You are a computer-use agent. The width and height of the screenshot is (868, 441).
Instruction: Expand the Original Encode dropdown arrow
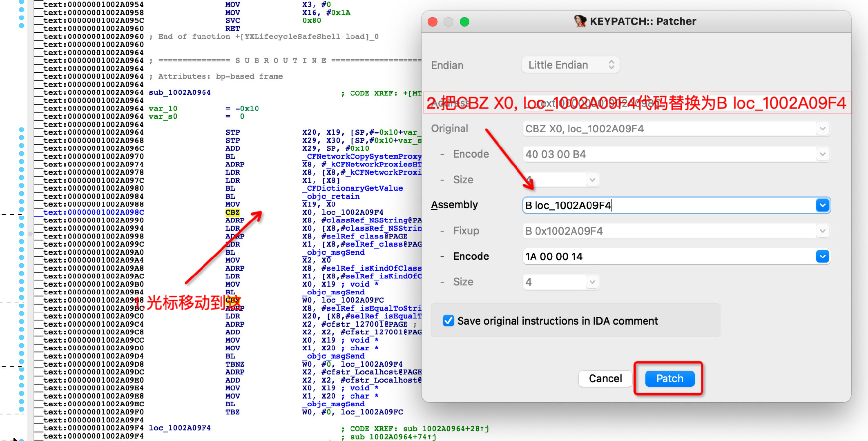click(x=822, y=154)
